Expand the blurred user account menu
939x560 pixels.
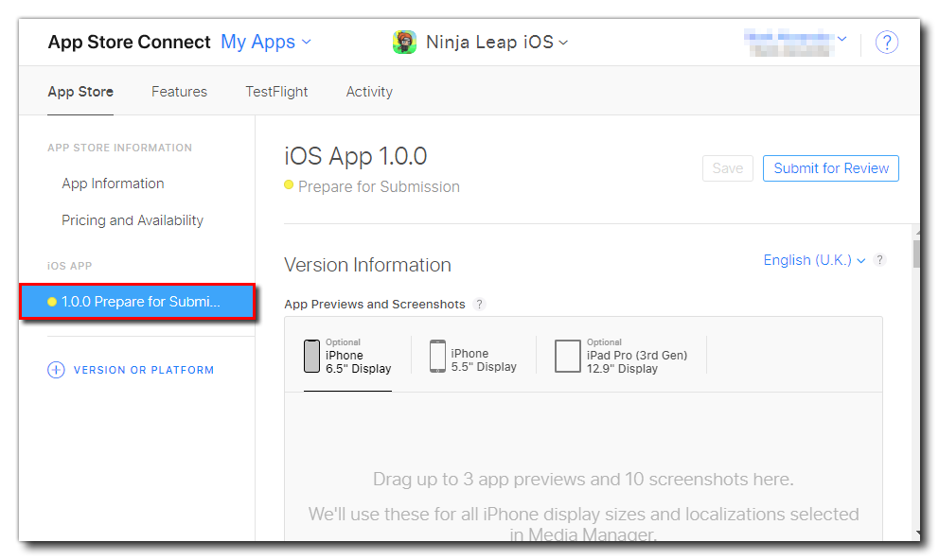(x=795, y=43)
